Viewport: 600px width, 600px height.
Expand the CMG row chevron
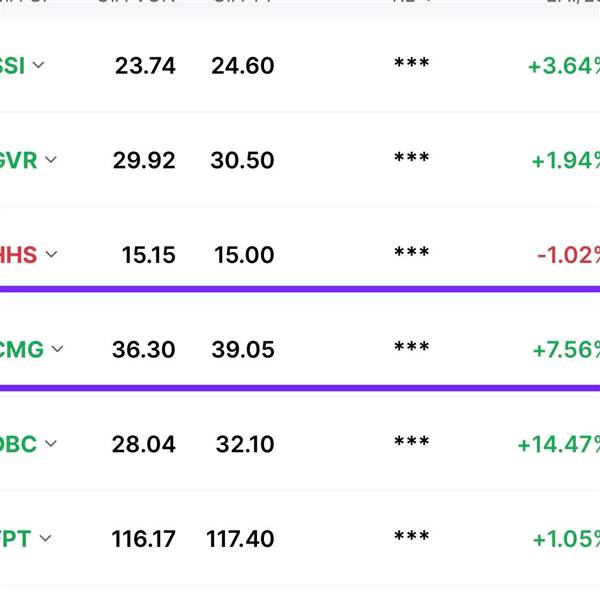(x=57, y=349)
